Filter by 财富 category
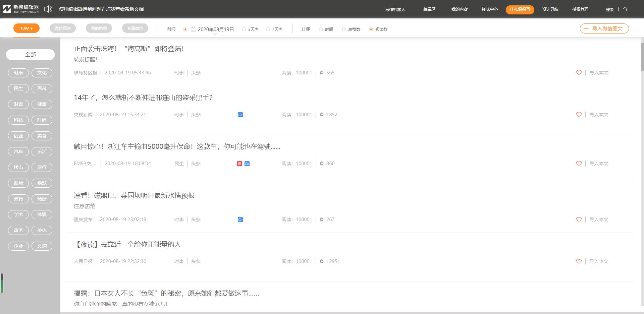This screenshot has height=314, width=644. pyautogui.click(x=18, y=104)
